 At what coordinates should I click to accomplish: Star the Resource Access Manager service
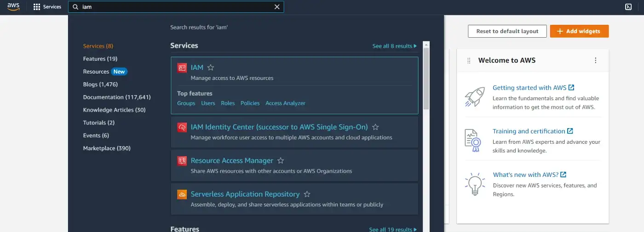click(x=281, y=161)
